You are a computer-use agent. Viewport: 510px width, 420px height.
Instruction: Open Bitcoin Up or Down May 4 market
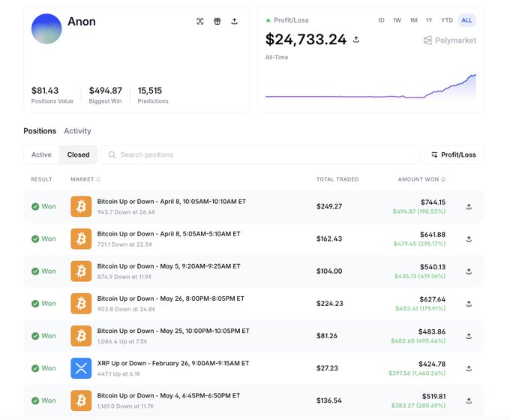(x=169, y=395)
